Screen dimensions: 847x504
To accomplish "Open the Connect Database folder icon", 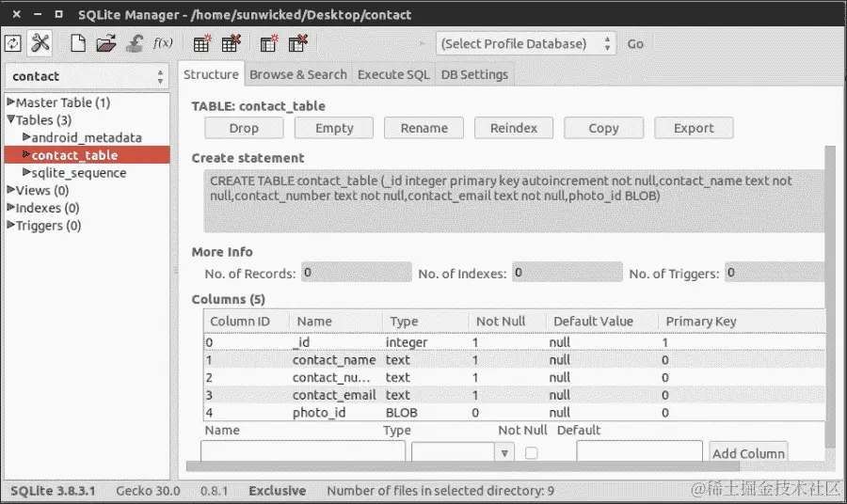I will (x=105, y=43).
